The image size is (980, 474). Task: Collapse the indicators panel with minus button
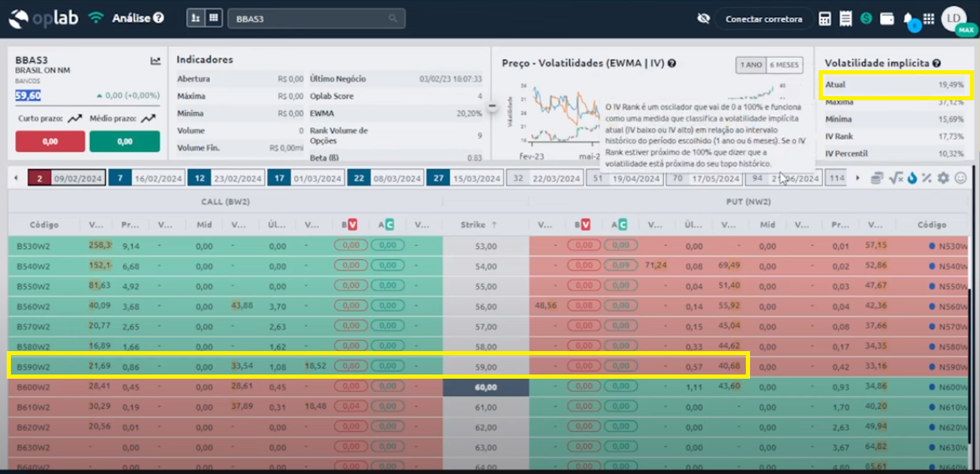point(493,106)
